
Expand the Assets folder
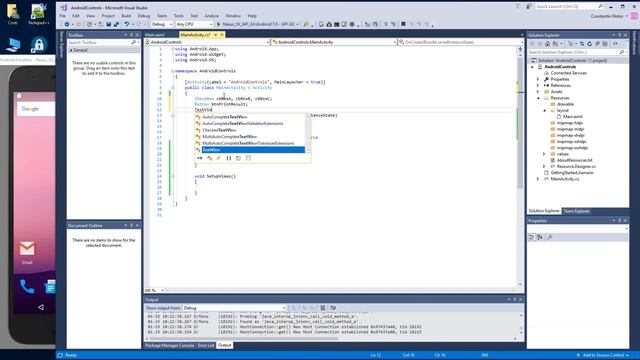[538, 92]
